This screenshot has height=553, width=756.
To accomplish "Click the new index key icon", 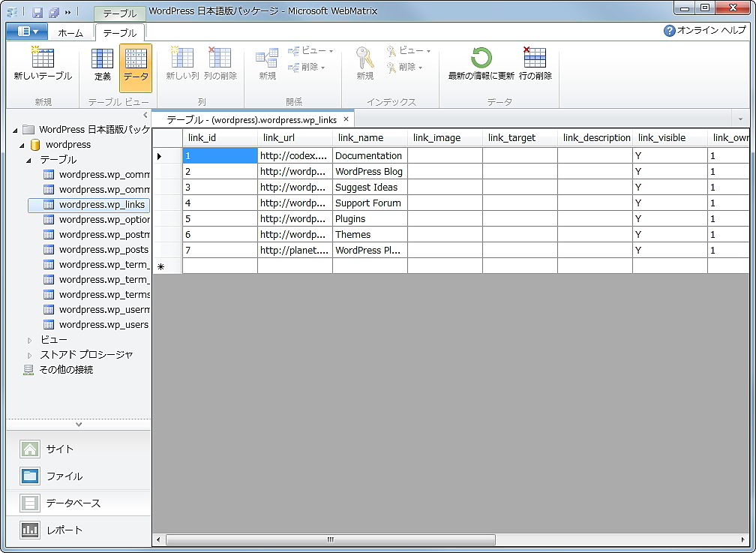I will pos(364,58).
